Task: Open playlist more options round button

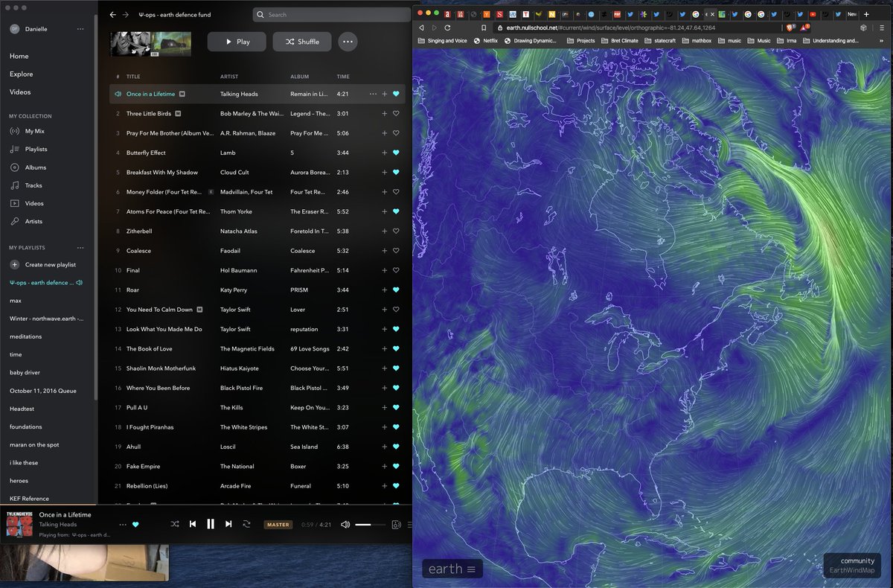Action: pyautogui.click(x=348, y=42)
